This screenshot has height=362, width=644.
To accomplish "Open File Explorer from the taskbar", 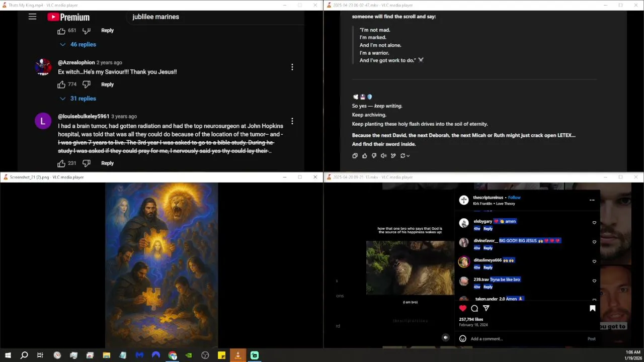I will pos(106,355).
